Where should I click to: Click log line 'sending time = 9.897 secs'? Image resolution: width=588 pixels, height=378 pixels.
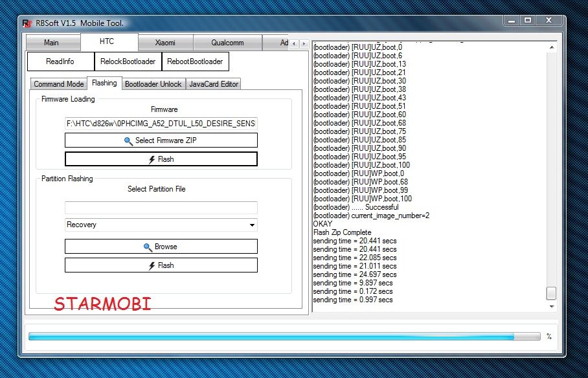click(353, 283)
